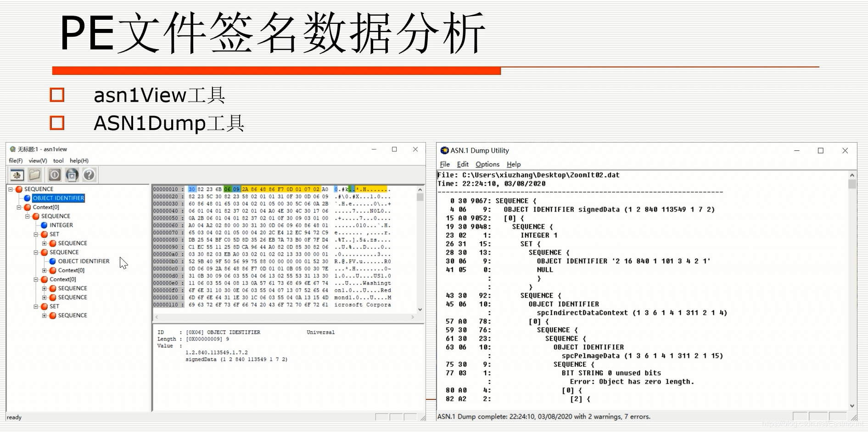Select the last SET node in tree
Viewport: 868px width, 432px height.
54,306
